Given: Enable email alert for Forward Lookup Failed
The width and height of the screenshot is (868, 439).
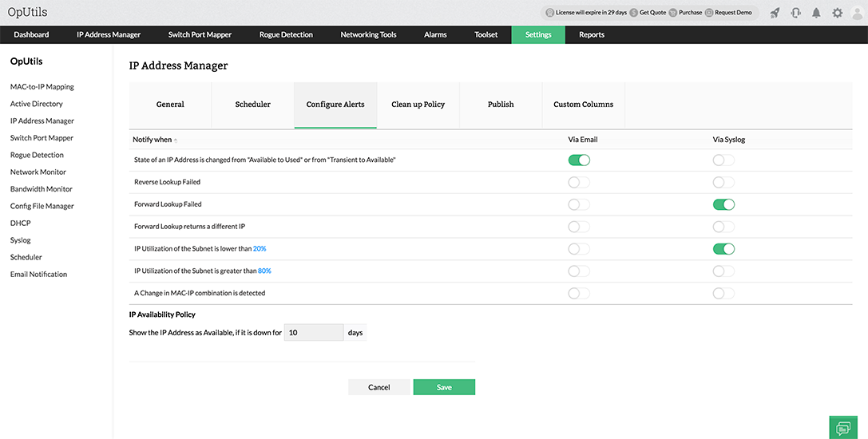Looking at the screenshot, I should coord(579,204).
